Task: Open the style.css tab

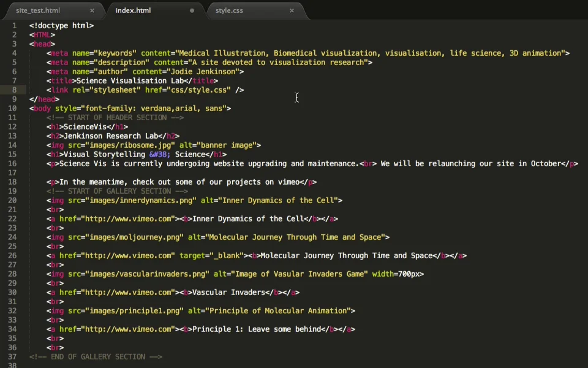Action: pos(229,10)
